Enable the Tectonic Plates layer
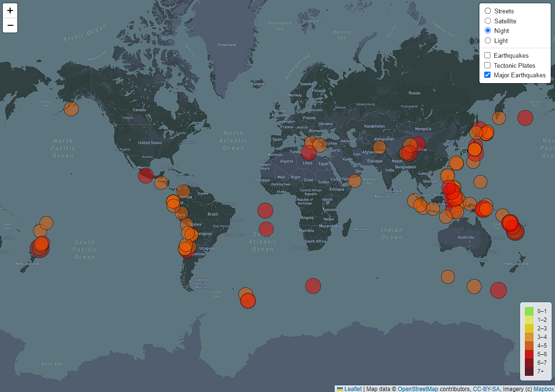This screenshot has height=392, width=555. coord(487,65)
